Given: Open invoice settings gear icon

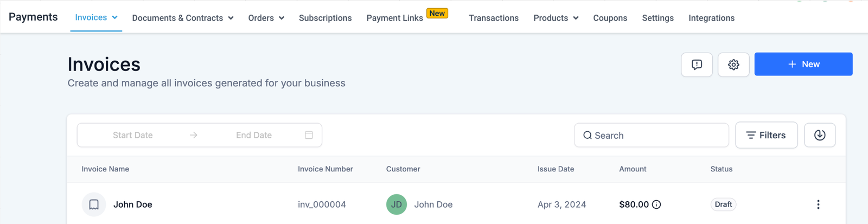Looking at the screenshot, I should [x=733, y=65].
